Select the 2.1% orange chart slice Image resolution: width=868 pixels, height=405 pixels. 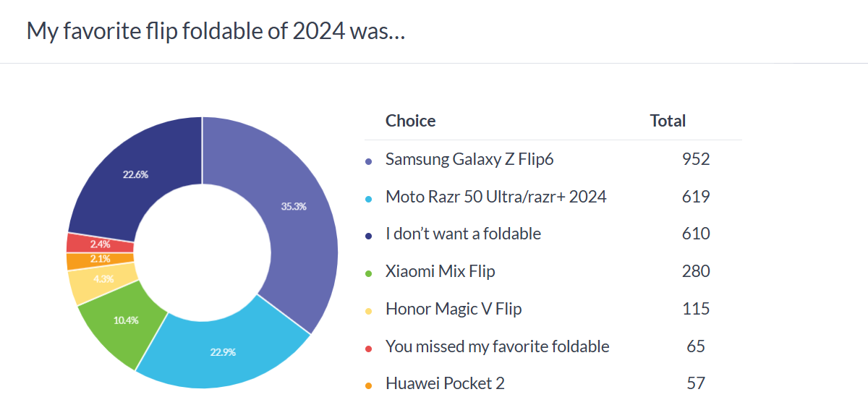100,260
